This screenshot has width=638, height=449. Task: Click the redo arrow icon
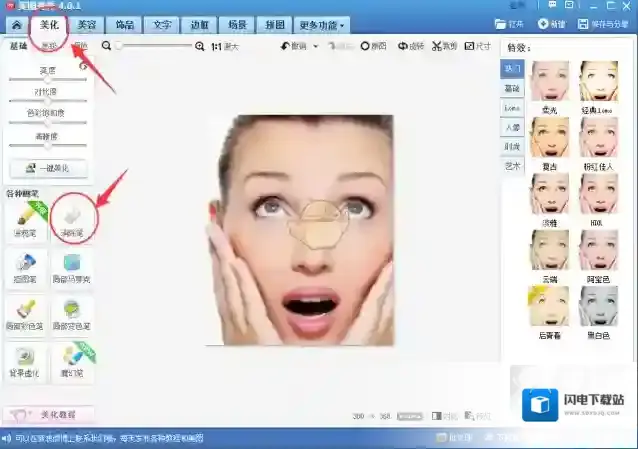coord(332,46)
